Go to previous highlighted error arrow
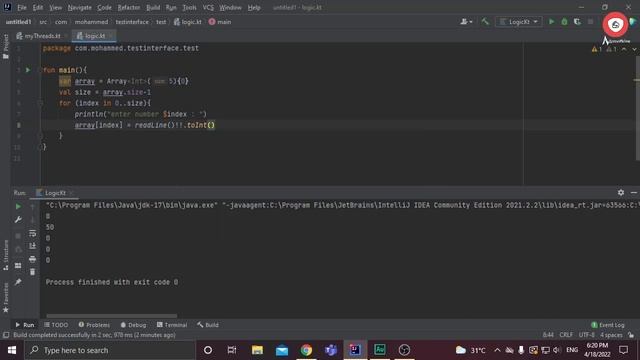This screenshot has height=360, width=640. pyautogui.click(x=624, y=49)
